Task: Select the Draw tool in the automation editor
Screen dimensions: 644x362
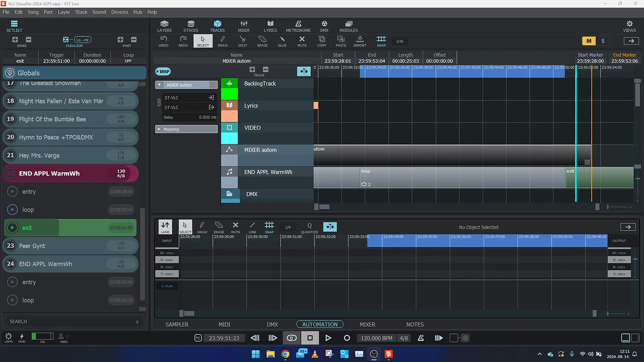Action: click(201, 227)
